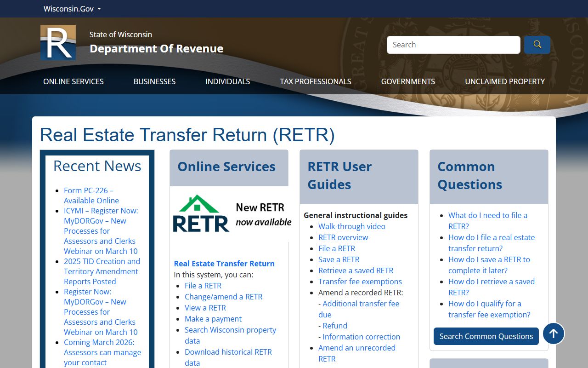Image resolution: width=588 pixels, height=368 pixels.
Task: Open How do I retrieve a saved RETR
Action: (492, 287)
